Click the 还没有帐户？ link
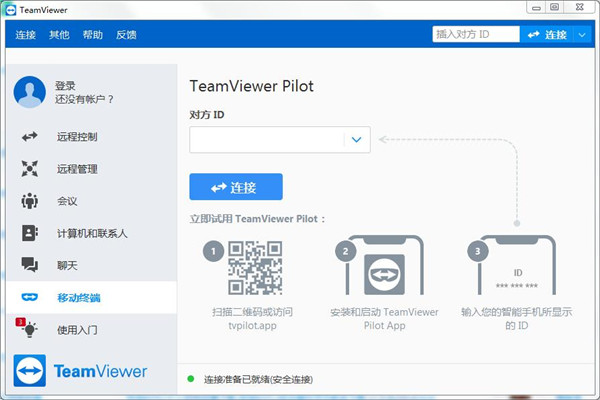The width and height of the screenshot is (600, 400). 84,99
